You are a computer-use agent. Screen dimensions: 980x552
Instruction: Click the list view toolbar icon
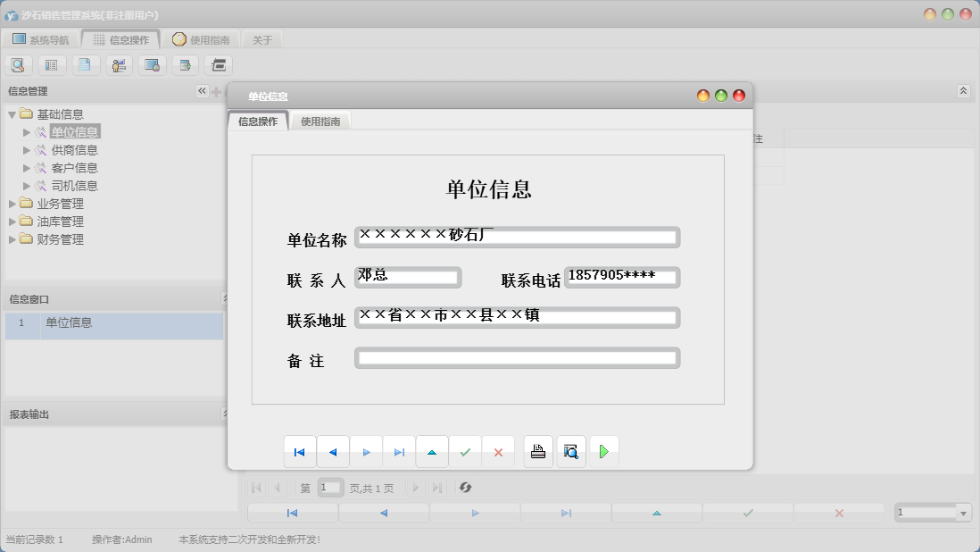(53, 64)
